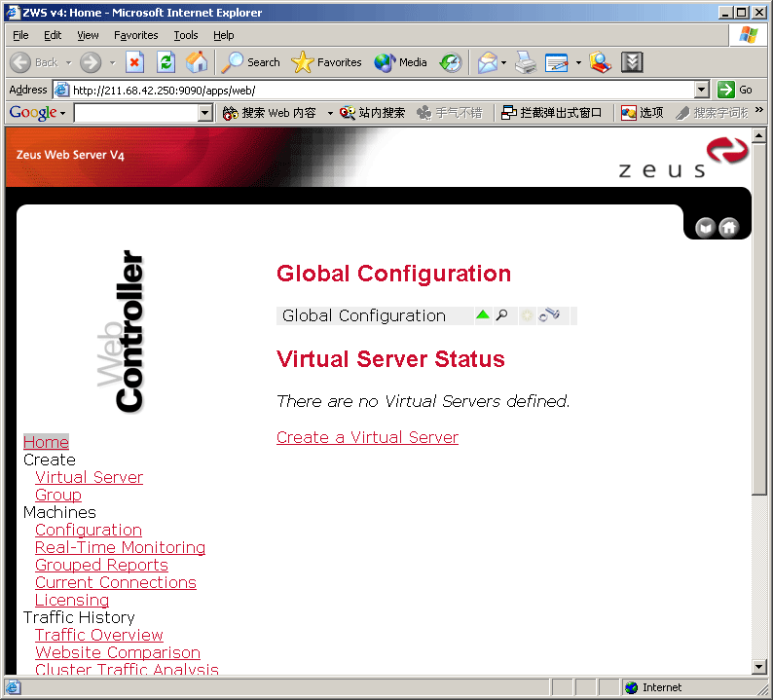Follow the Create a Virtual Server link
Image resolution: width=773 pixels, height=700 pixels.
click(x=367, y=437)
